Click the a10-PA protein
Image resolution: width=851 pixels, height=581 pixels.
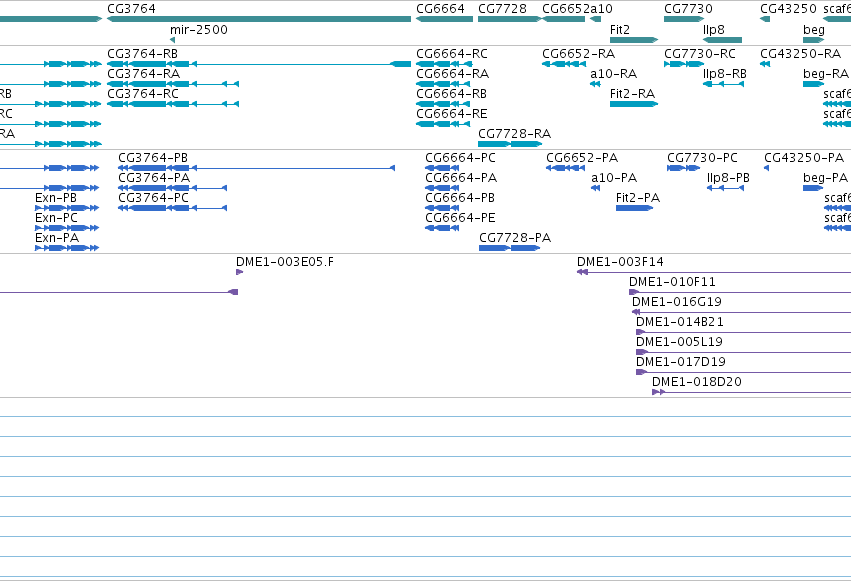point(595,188)
